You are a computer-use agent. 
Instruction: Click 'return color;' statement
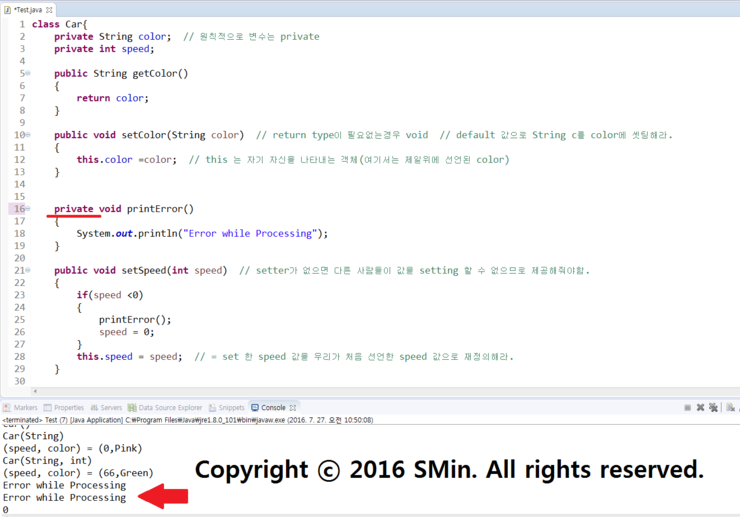point(112,98)
